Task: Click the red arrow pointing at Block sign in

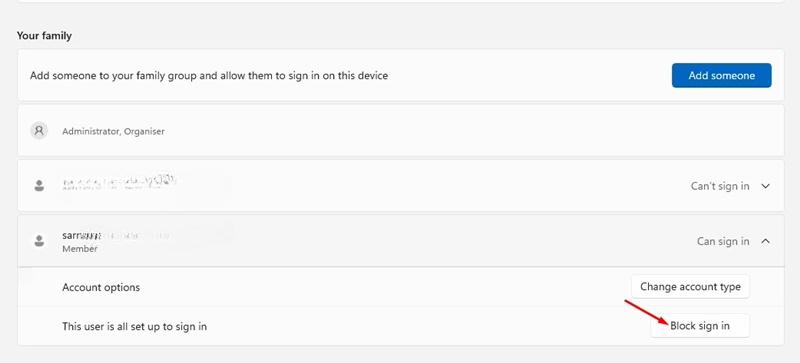Action: click(646, 313)
